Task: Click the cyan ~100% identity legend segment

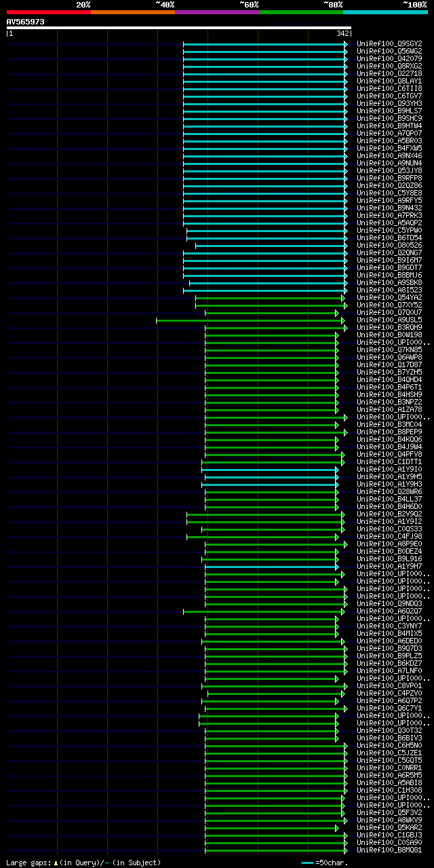Action: [x=385, y=12]
